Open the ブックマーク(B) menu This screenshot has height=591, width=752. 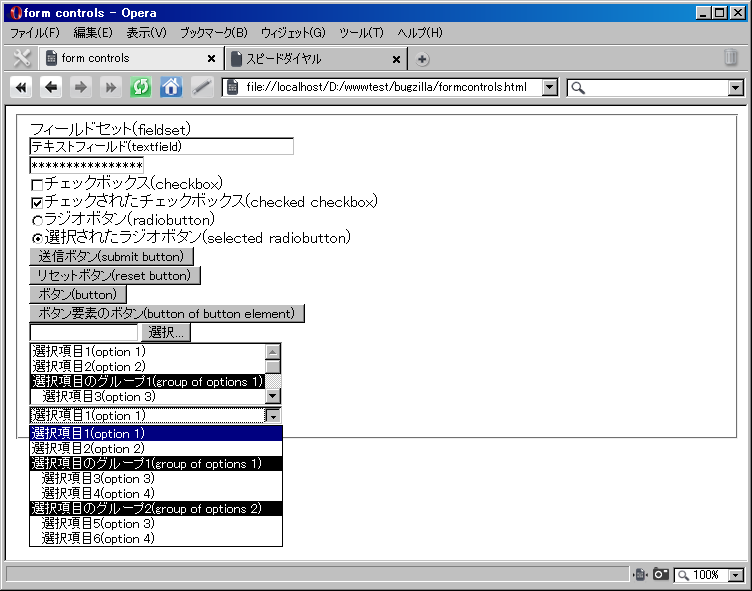tap(213, 33)
